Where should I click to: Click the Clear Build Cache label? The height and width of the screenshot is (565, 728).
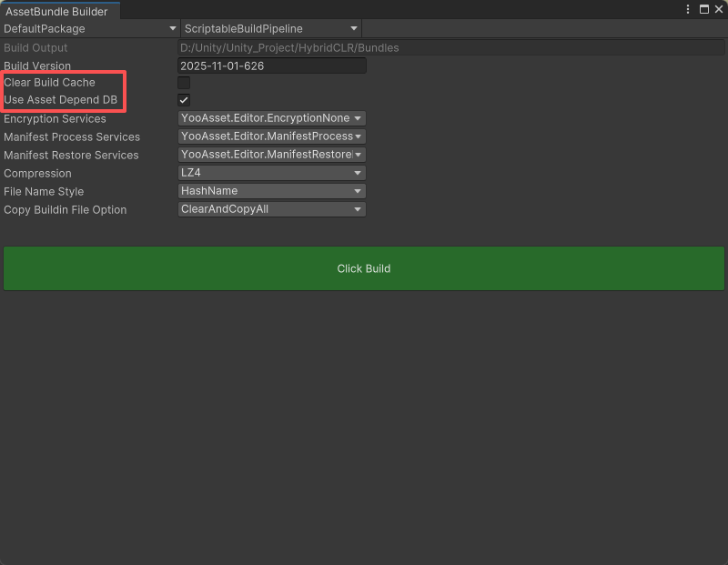[50, 83]
